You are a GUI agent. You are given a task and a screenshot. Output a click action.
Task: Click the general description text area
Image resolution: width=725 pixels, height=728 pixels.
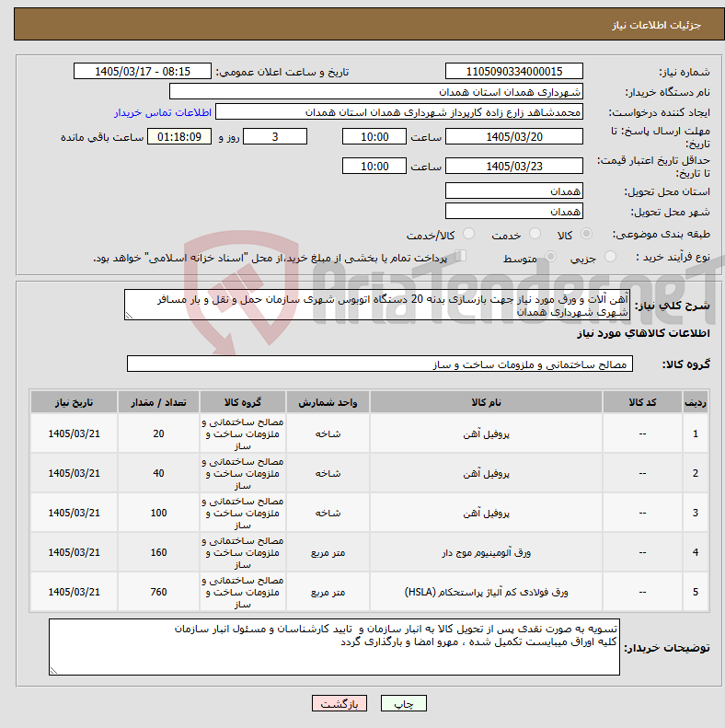pyautogui.click(x=377, y=305)
